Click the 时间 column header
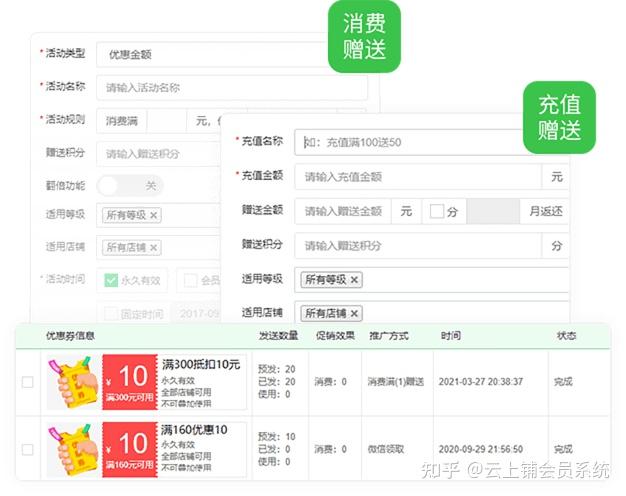This screenshot has width=626, height=496. [x=451, y=335]
